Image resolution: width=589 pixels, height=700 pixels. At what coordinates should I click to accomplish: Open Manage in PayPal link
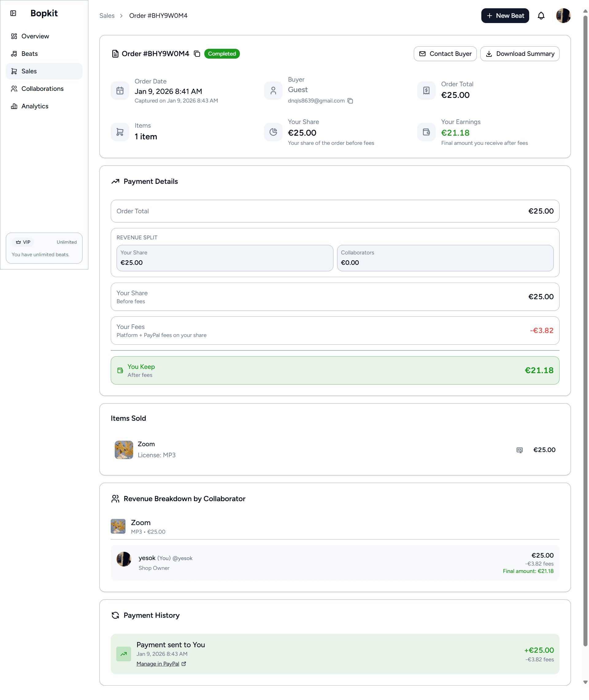[158, 663]
